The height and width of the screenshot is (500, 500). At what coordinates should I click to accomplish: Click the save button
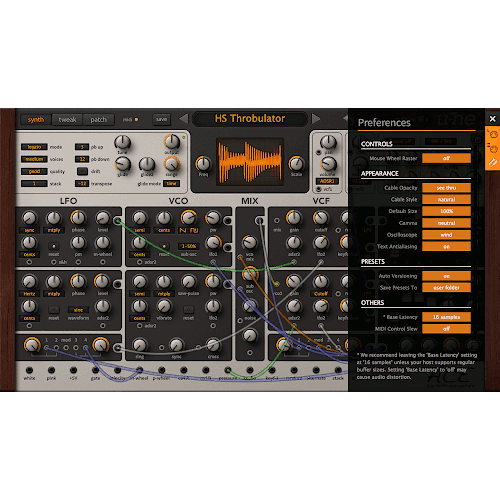click(x=161, y=119)
